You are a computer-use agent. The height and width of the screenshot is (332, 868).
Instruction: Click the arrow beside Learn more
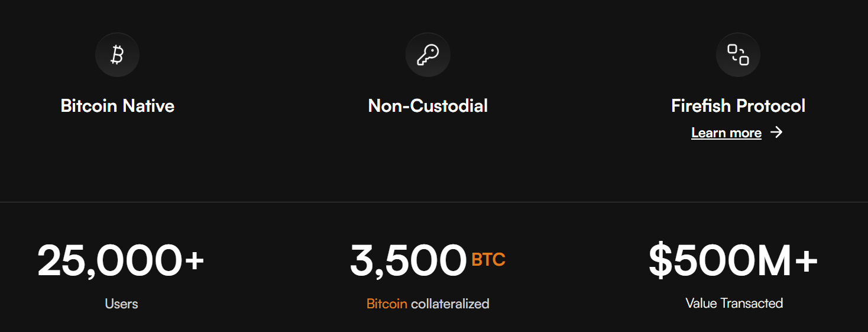(776, 133)
